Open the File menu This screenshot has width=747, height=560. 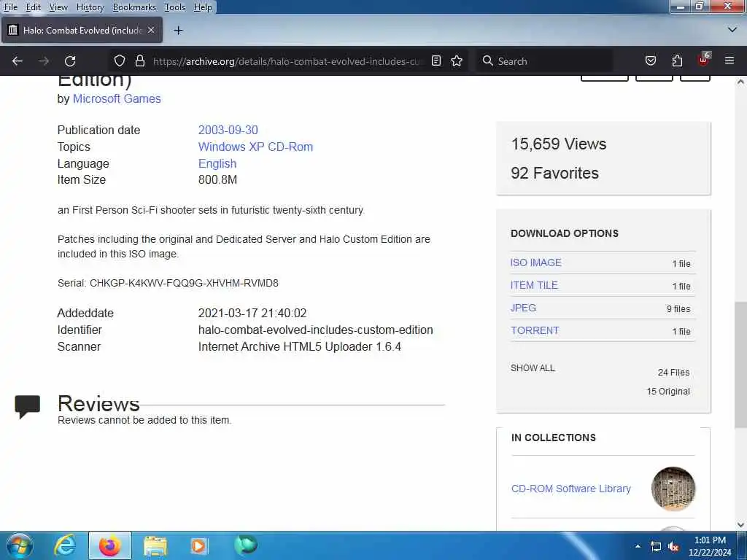[x=10, y=7]
